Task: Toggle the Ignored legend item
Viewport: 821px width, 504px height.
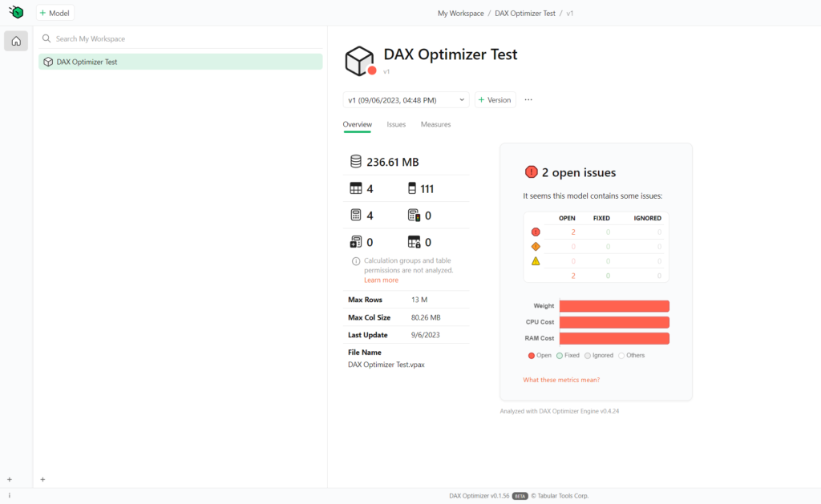Action: (599, 356)
